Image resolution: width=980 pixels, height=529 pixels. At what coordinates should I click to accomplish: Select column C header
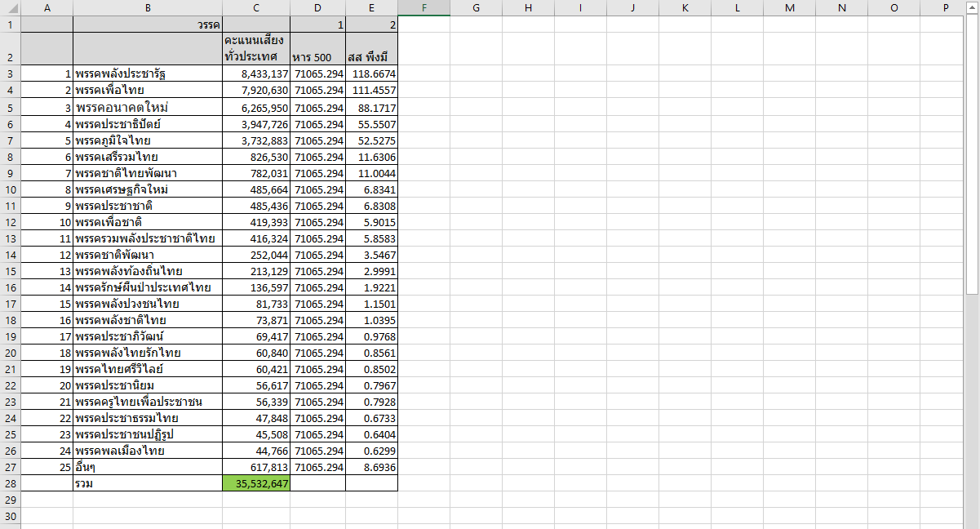point(256,7)
